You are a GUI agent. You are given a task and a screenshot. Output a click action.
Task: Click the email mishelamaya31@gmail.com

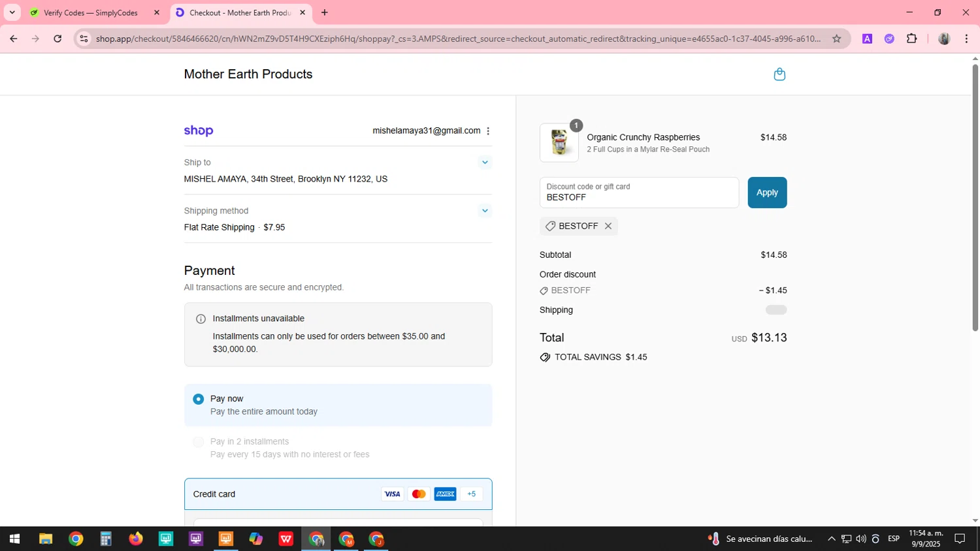point(426,131)
